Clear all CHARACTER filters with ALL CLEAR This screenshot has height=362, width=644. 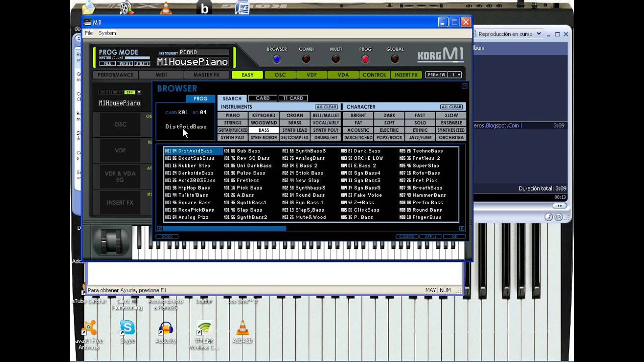(451, 107)
